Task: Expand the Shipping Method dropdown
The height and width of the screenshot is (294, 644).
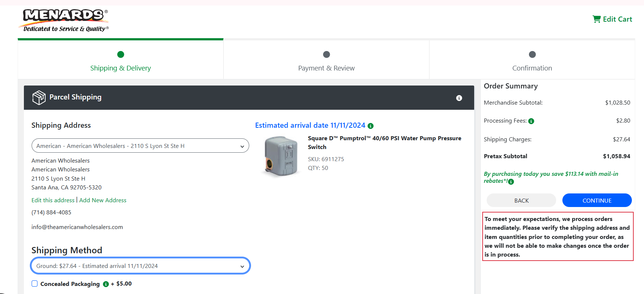Action: (x=140, y=266)
